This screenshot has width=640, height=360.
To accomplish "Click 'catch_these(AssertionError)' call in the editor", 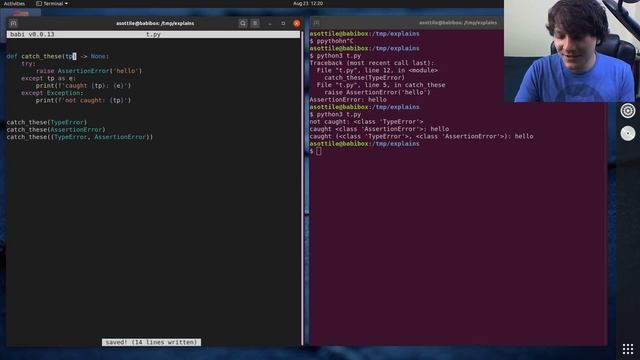I will [x=56, y=130].
